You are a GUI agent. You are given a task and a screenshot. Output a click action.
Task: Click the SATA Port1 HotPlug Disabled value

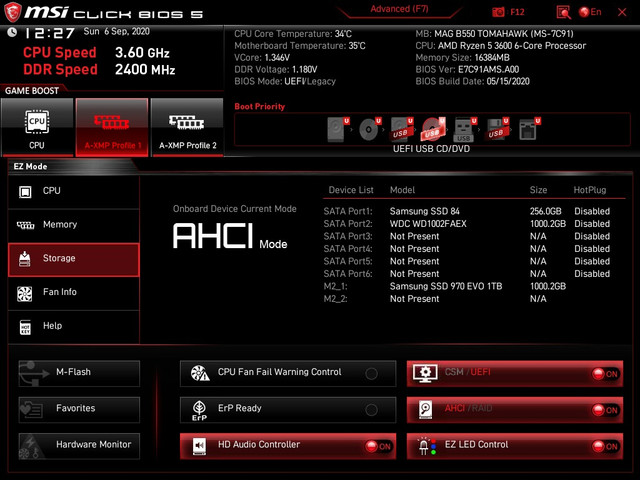(x=592, y=211)
